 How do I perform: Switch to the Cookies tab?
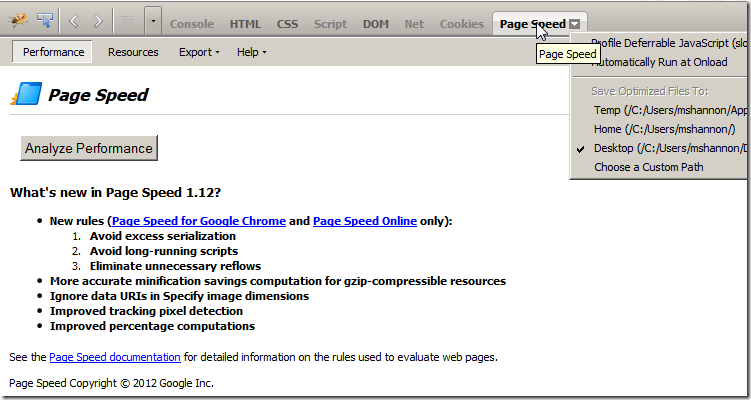462,24
